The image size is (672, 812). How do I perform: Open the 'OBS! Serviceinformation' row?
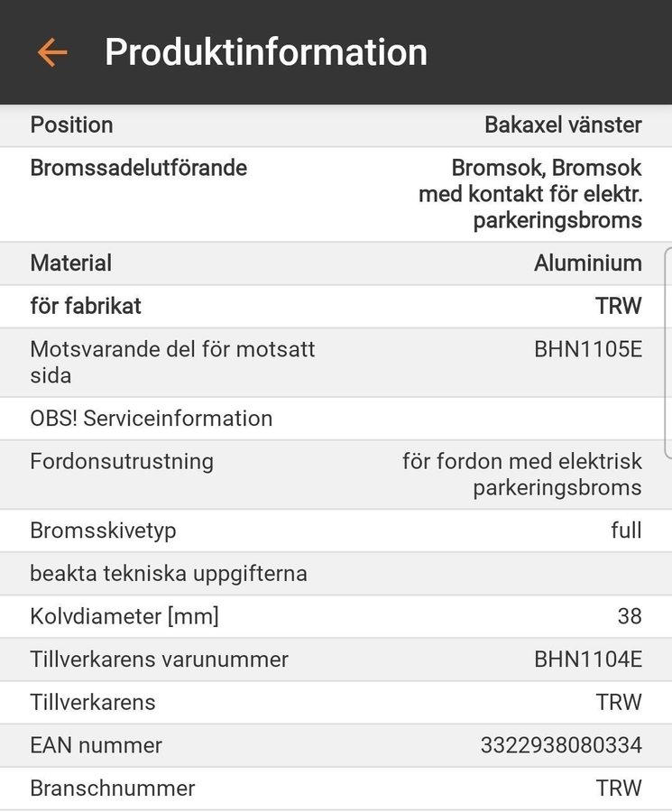click(152, 419)
